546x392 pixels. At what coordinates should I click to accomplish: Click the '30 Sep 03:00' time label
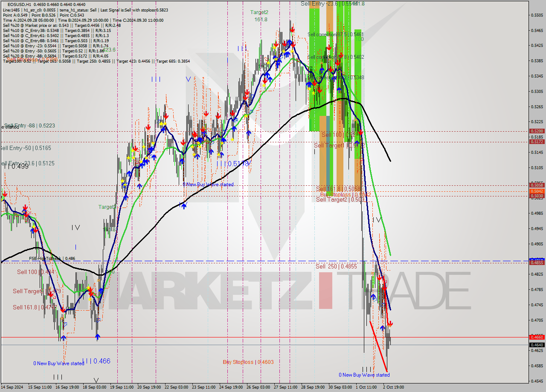point(340,387)
